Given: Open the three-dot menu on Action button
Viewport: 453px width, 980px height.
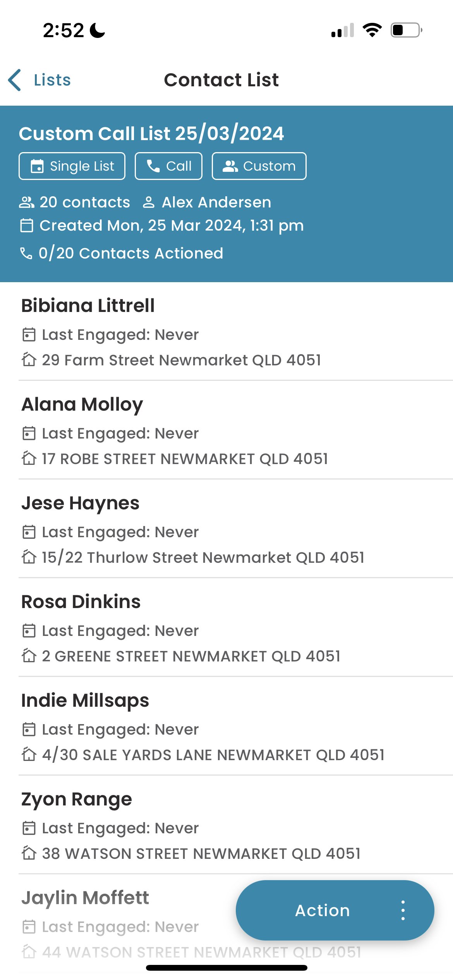Looking at the screenshot, I should (403, 910).
